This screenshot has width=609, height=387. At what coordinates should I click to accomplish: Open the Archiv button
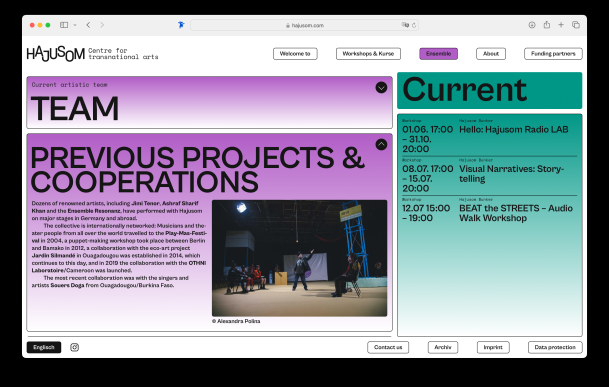pyautogui.click(x=443, y=347)
